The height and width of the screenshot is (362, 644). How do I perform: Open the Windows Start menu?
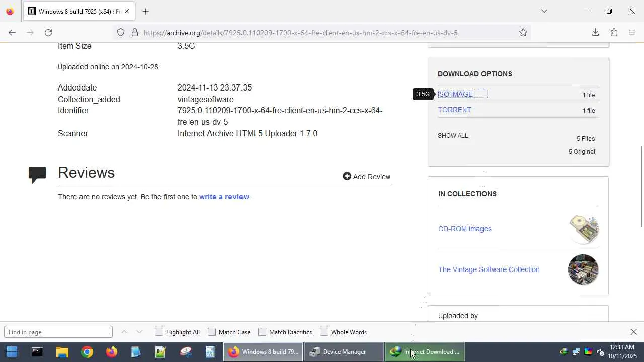[12, 352]
